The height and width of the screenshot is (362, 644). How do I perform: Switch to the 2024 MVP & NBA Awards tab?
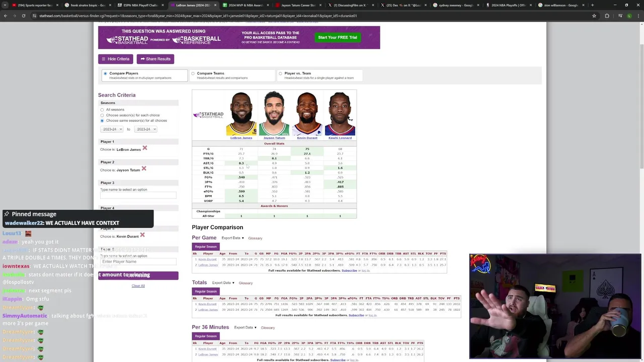click(245, 5)
